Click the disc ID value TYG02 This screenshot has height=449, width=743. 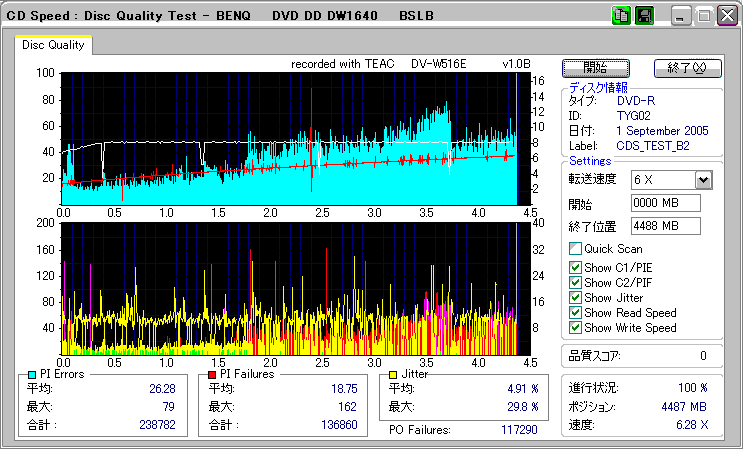(633, 116)
